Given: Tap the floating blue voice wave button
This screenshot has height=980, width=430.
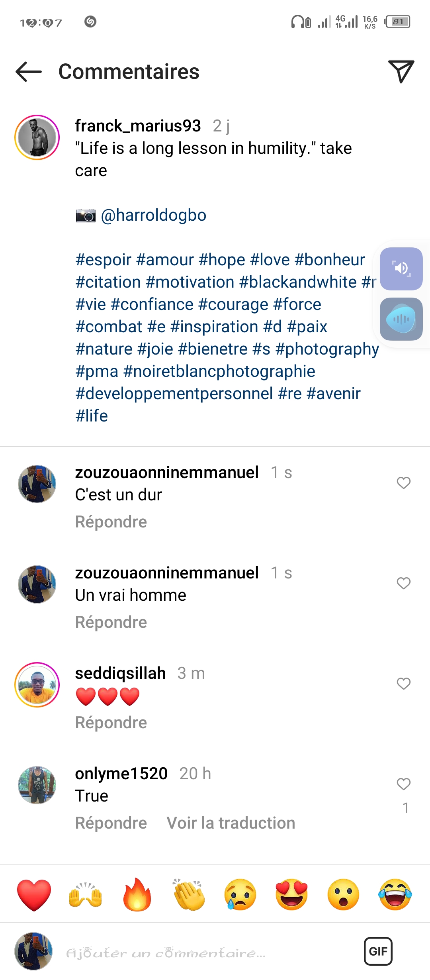Looking at the screenshot, I should pyautogui.click(x=401, y=319).
